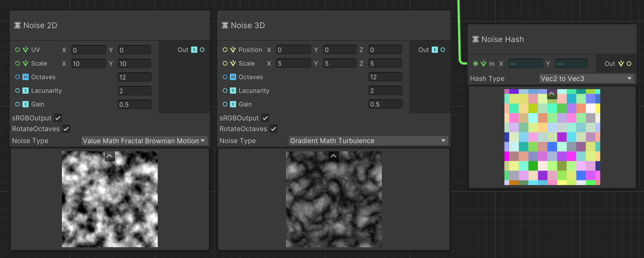This screenshot has width=644, height=258.
Task: Click the Noise 3D node header icon
Action: point(225,25)
